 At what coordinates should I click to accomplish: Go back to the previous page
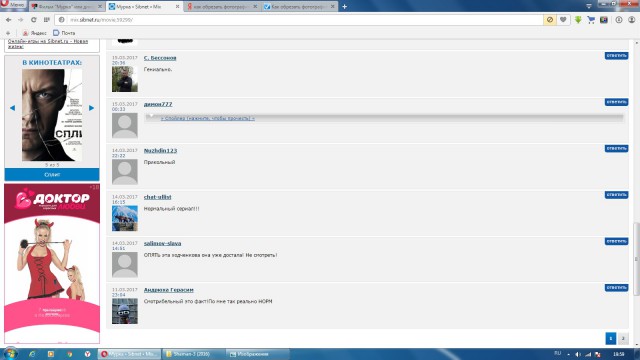coord(9,20)
